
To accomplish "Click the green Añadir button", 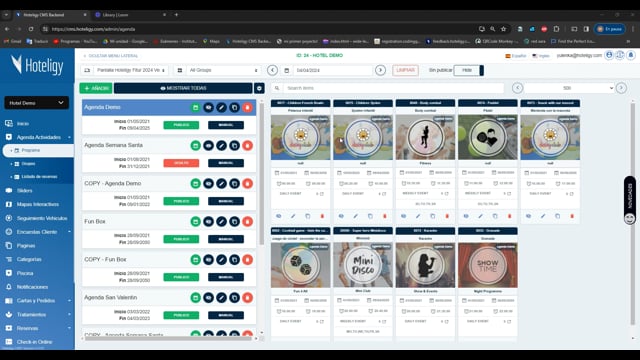I will [96, 88].
